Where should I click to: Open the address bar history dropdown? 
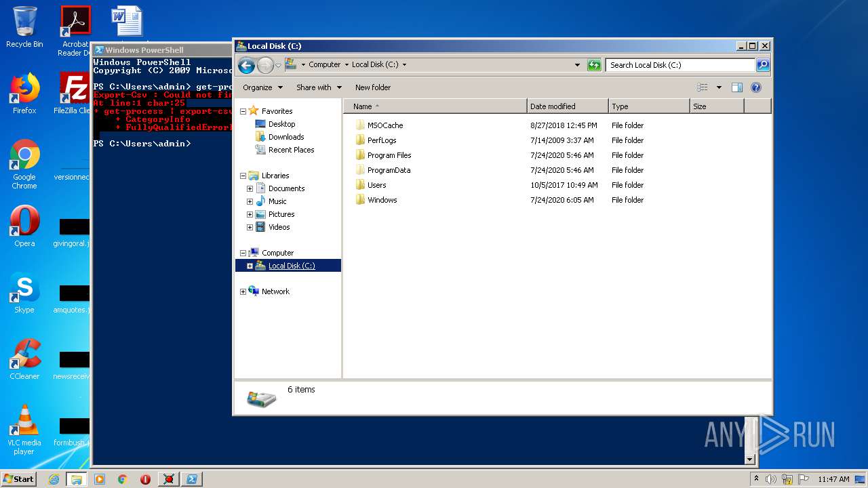577,65
